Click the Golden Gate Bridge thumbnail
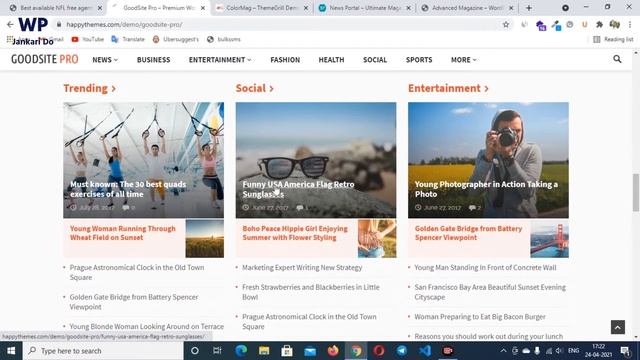The height and width of the screenshot is (360, 640). [x=549, y=238]
